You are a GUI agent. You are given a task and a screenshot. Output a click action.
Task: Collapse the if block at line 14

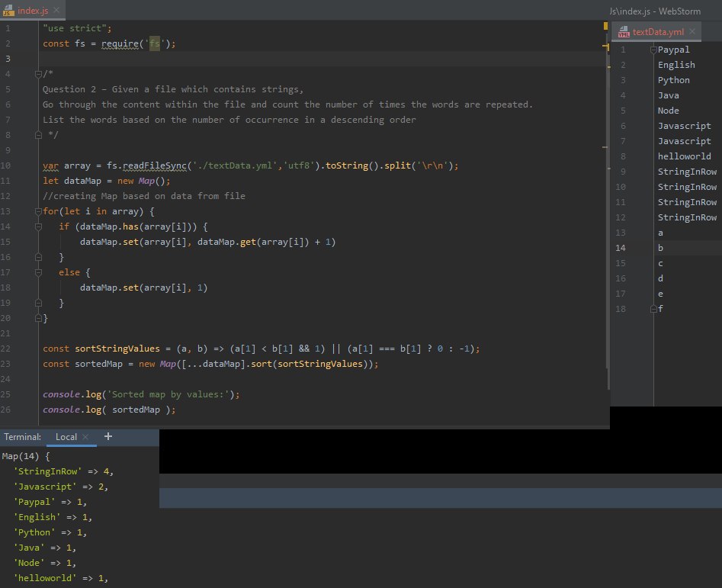point(38,227)
